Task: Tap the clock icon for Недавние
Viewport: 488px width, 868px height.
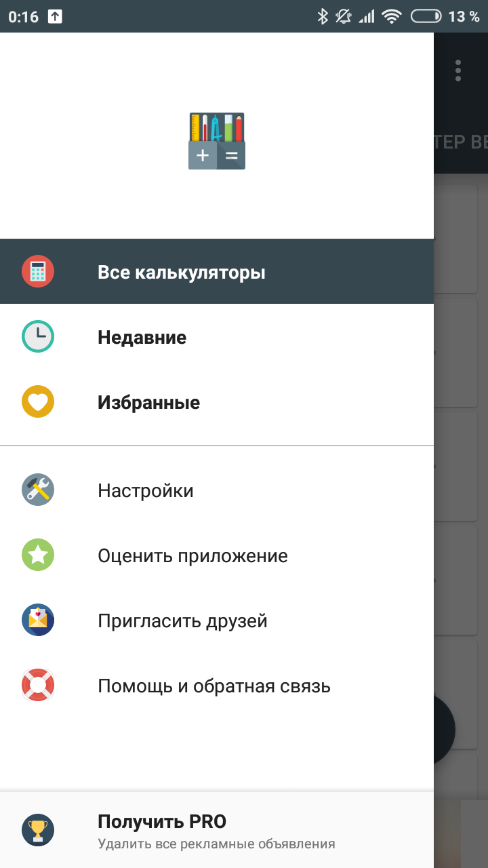Action: (x=38, y=337)
